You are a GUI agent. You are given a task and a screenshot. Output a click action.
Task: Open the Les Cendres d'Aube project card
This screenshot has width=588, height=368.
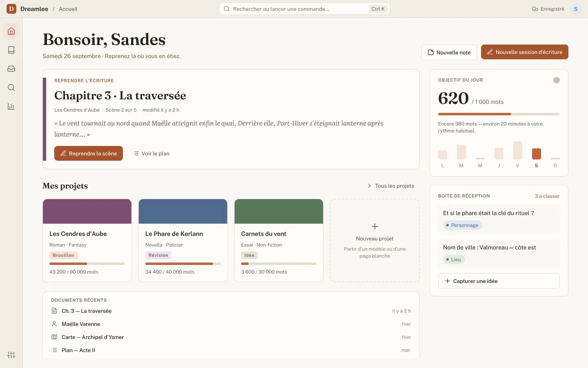[x=87, y=240]
